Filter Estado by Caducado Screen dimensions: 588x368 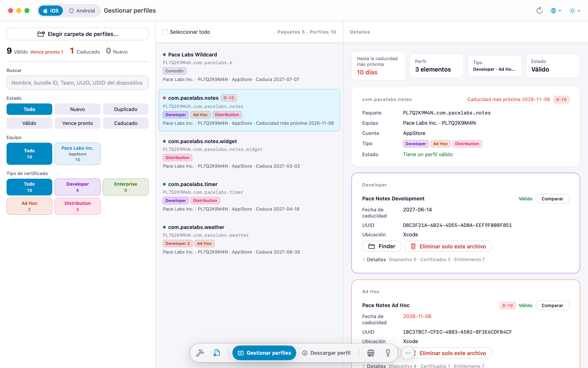click(x=126, y=123)
